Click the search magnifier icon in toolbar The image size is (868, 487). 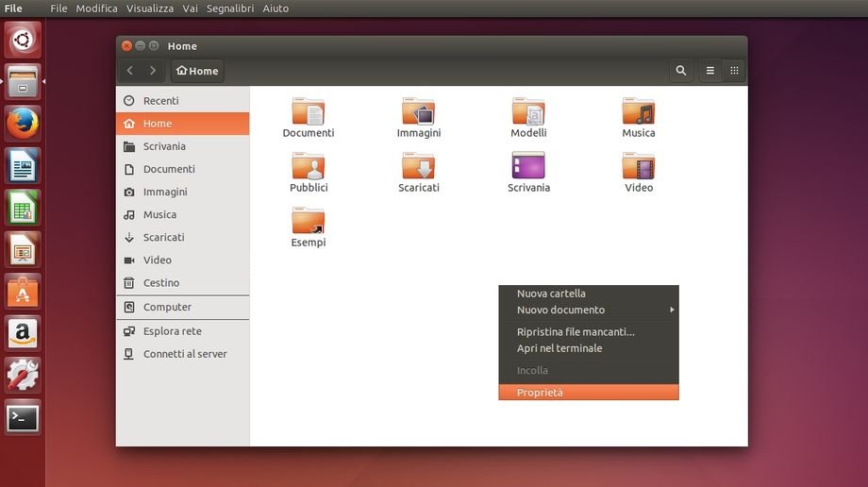point(681,71)
